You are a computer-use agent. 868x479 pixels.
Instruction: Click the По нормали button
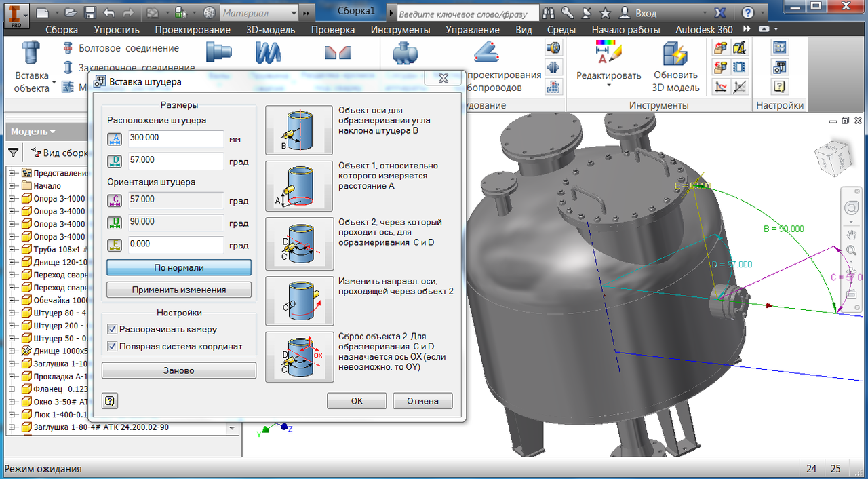pyautogui.click(x=179, y=267)
